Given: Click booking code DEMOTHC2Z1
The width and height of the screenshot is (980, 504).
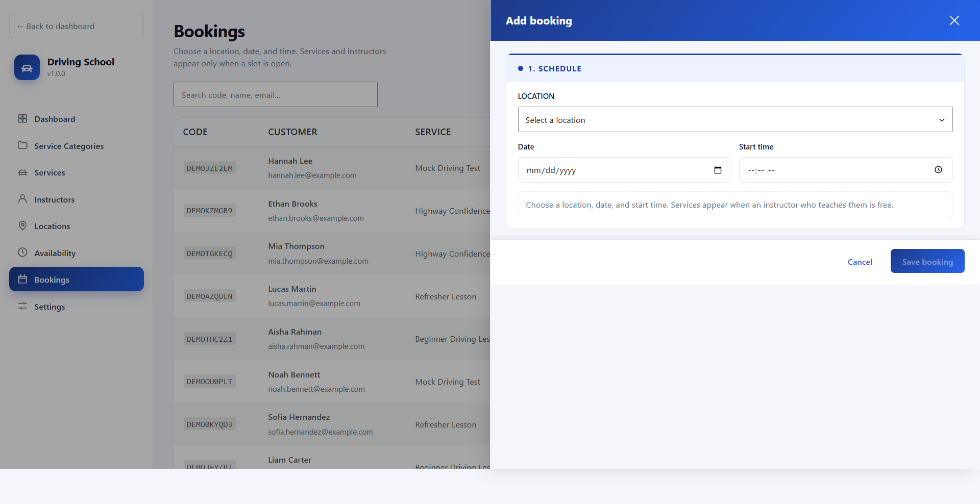Looking at the screenshot, I should [x=210, y=339].
